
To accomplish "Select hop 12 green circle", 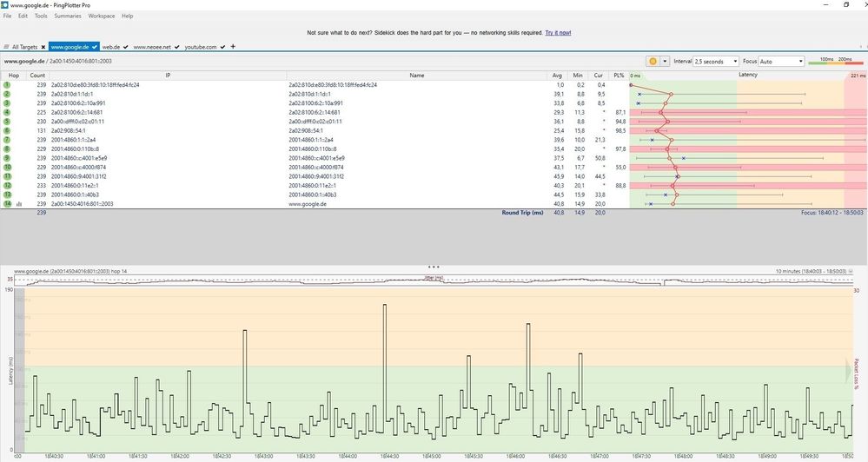I will point(7,185).
